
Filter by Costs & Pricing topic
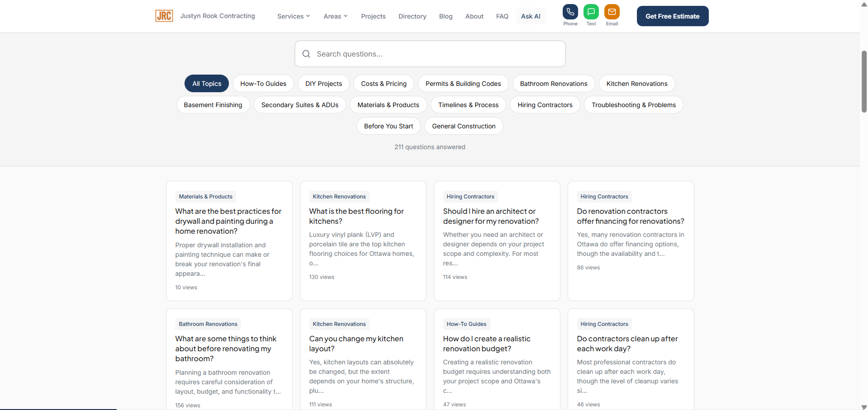tap(384, 84)
